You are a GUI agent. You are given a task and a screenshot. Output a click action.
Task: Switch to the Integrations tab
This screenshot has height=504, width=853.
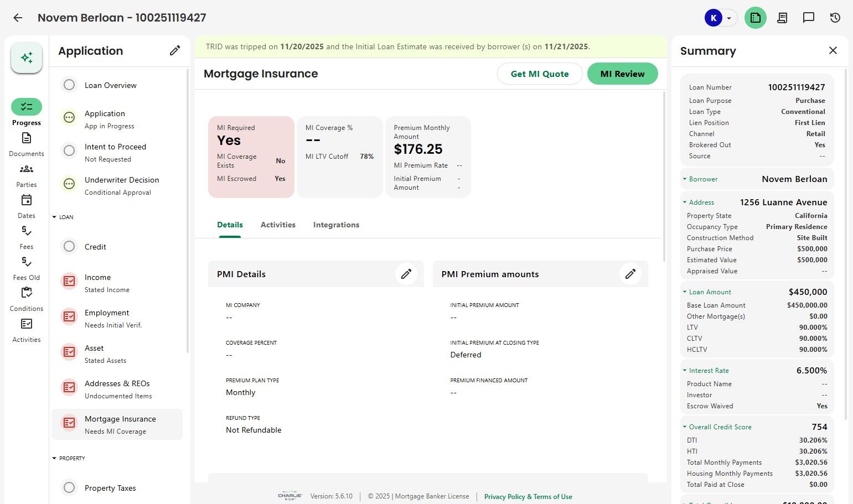pos(336,225)
